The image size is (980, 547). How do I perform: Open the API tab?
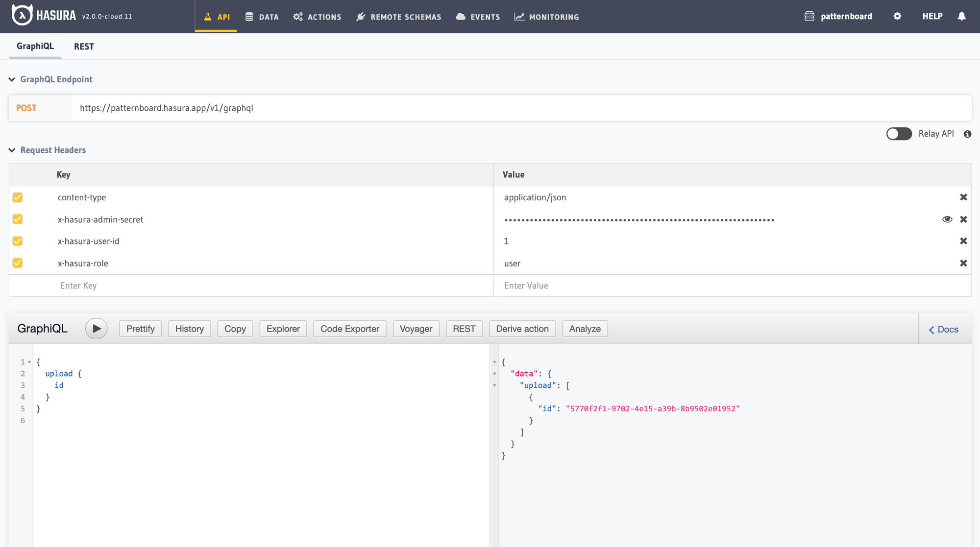[216, 17]
